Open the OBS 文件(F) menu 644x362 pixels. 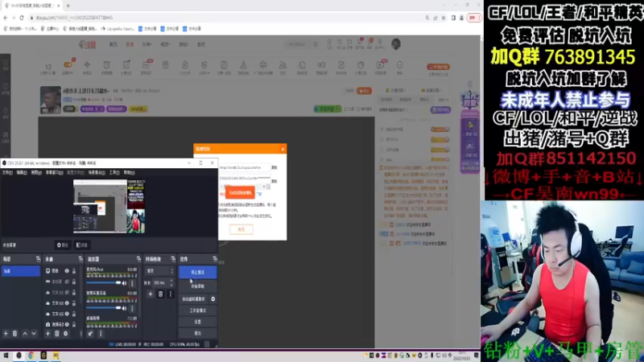(7, 172)
